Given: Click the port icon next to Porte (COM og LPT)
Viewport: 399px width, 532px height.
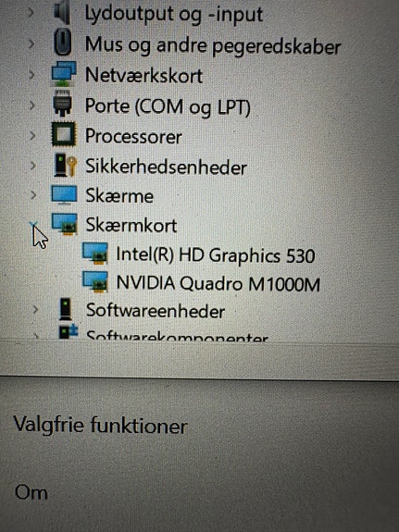Looking at the screenshot, I should coord(63,103).
